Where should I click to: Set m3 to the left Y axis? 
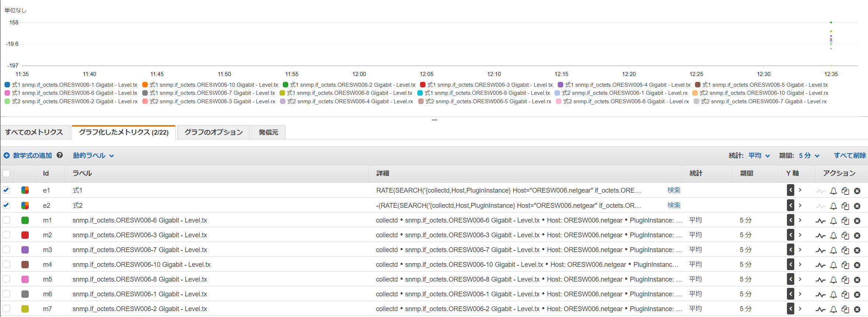[791, 249]
